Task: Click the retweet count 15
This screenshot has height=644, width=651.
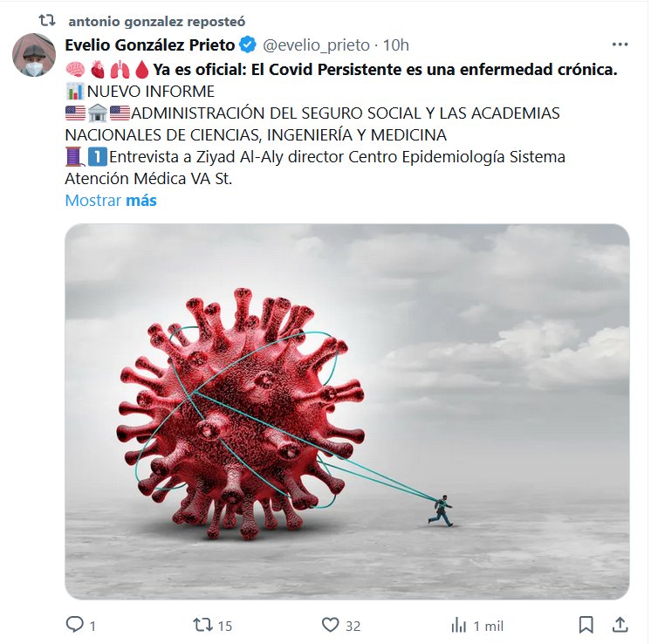Action: (x=225, y=626)
